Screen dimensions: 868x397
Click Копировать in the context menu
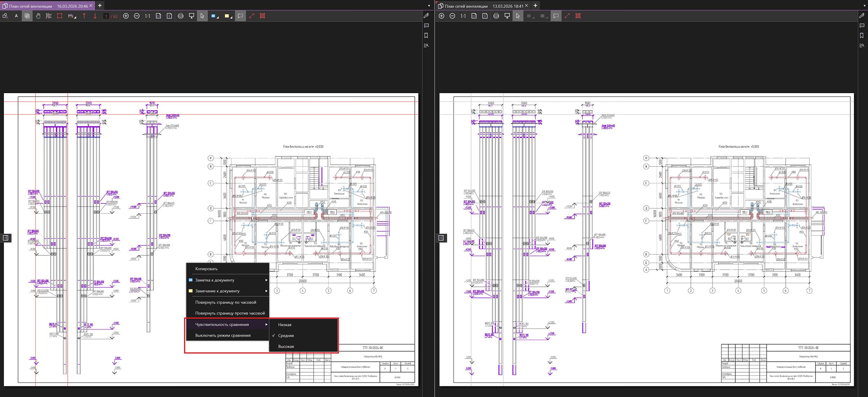pos(206,269)
